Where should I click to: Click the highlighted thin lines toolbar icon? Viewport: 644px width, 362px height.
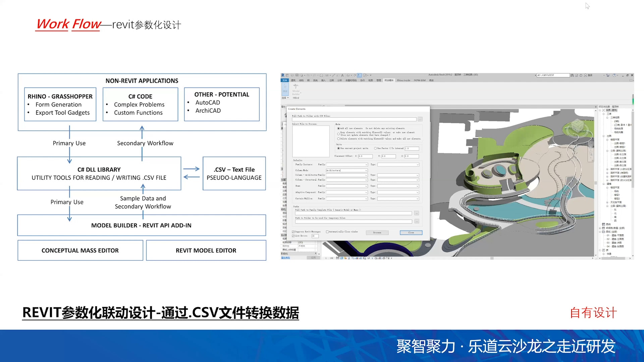[360, 75]
